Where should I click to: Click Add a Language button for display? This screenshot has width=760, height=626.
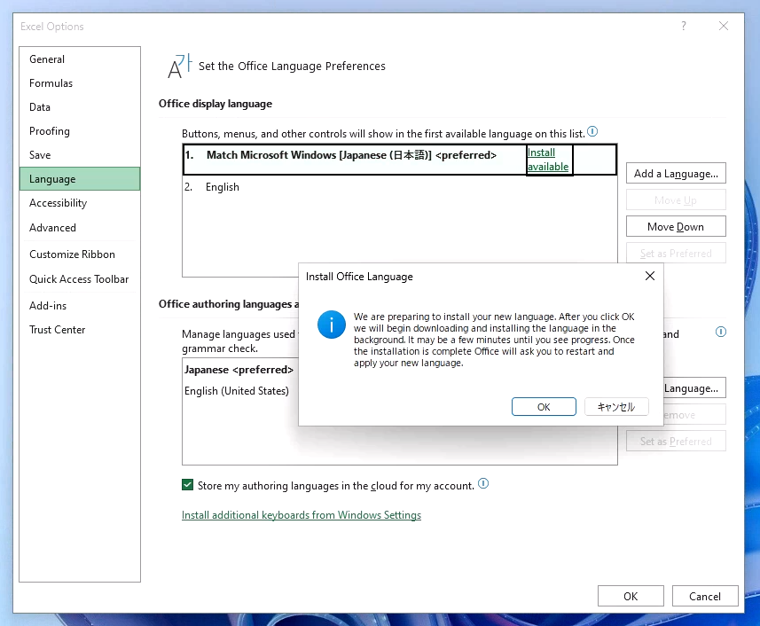[676, 173]
